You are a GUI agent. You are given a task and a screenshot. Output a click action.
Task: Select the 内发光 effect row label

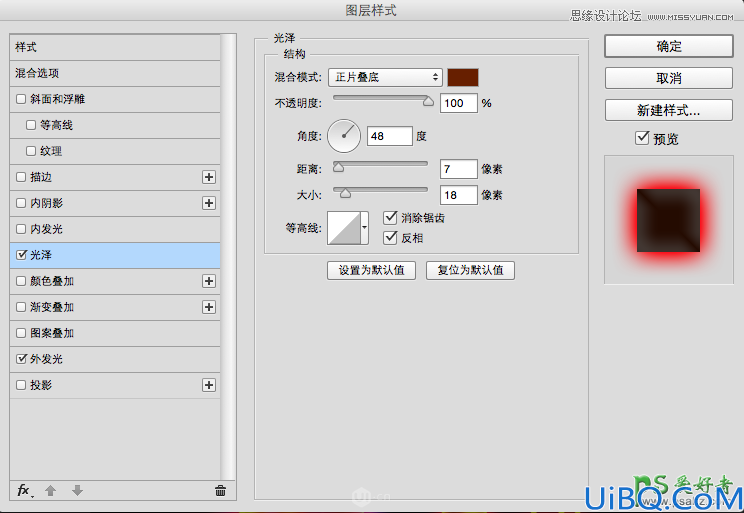tap(46, 229)
